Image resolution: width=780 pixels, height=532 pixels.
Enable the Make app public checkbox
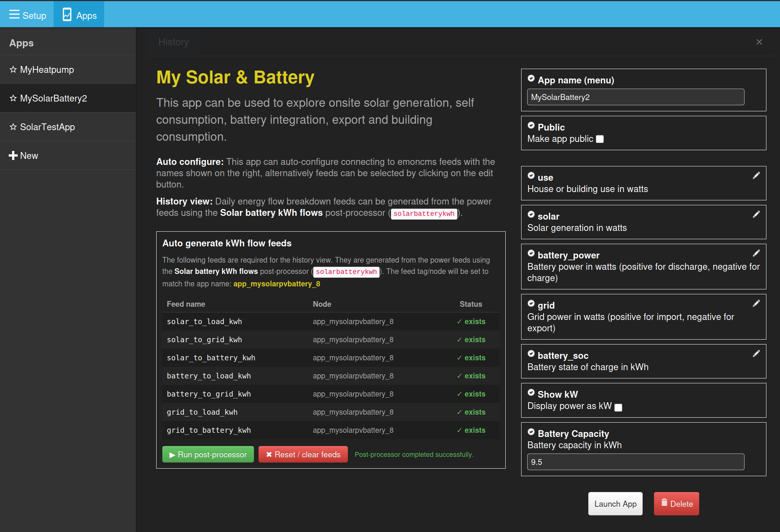point(600,139)
